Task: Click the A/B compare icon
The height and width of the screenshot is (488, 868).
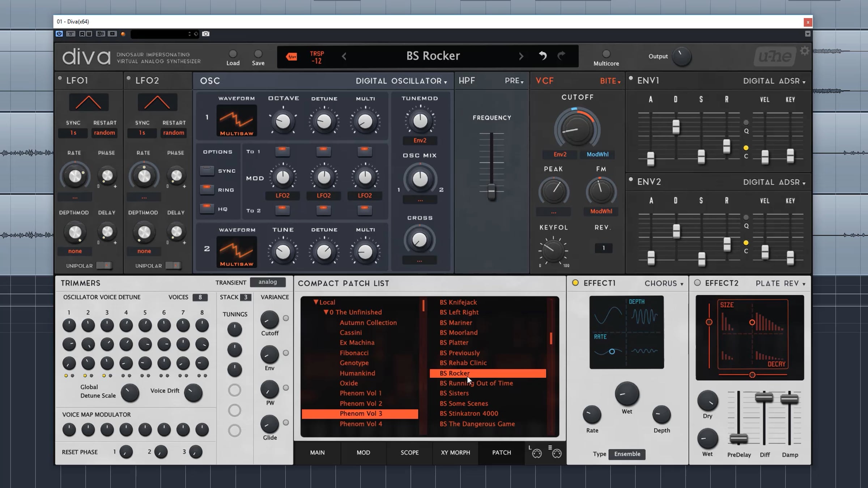Action: [101, 34]
